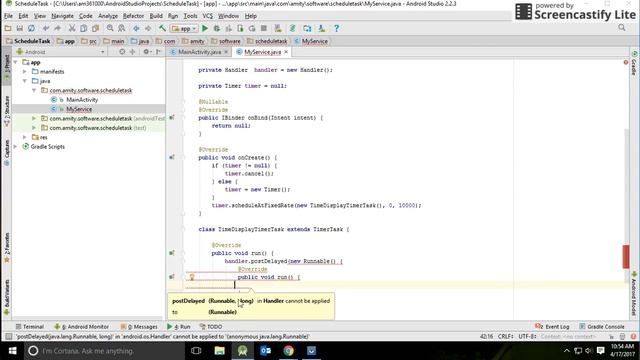Click the Cut scissors icon
Screen dimensions: 640x360
coord(72,28)
